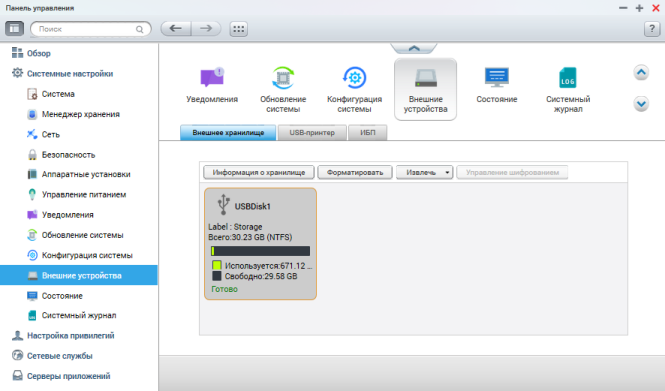The height and width of the screenshot is (391, 665).
Task: Click the search field in the toolbar
Action: click(x=91, y=29)
